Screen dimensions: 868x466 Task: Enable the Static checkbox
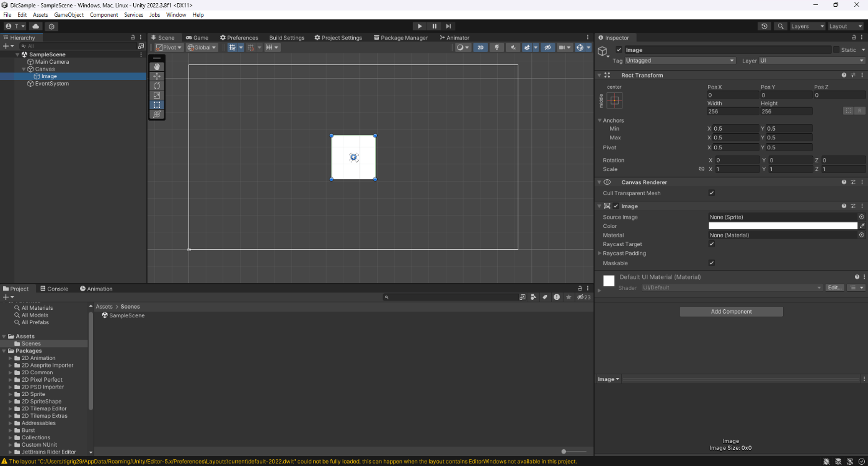click(836, 50)
